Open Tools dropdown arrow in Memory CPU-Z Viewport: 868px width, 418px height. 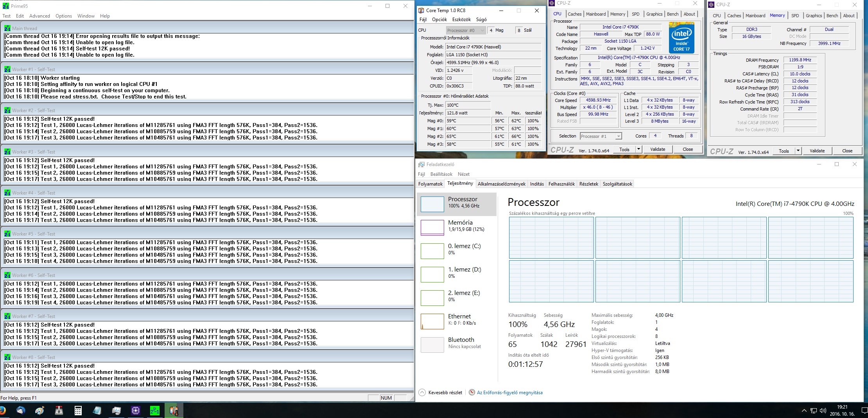pos(798,151)
